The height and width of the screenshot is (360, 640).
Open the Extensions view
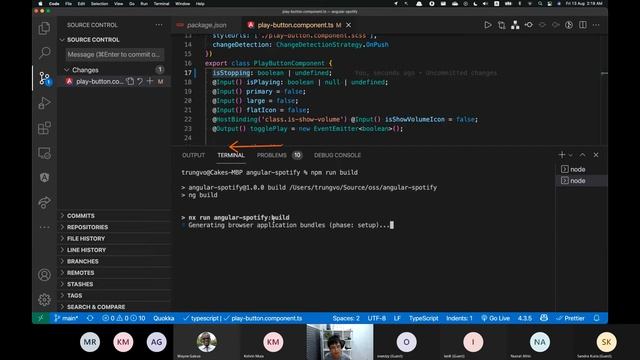click(x=44, y=128)
